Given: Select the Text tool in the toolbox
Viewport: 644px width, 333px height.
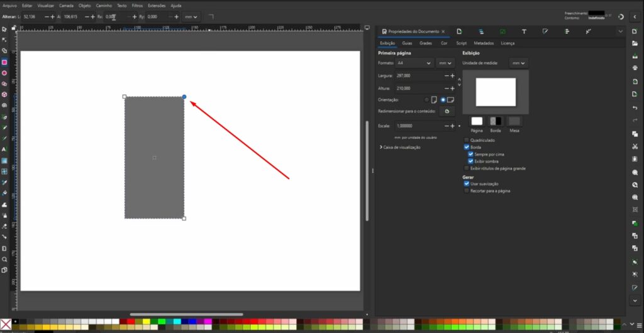Looking at the screenshot, I should 4,150.
